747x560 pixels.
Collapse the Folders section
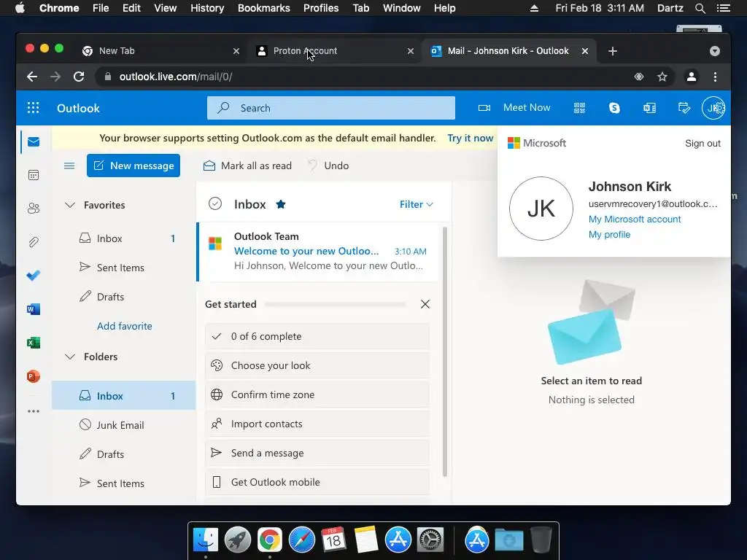[x=70, y=357]
